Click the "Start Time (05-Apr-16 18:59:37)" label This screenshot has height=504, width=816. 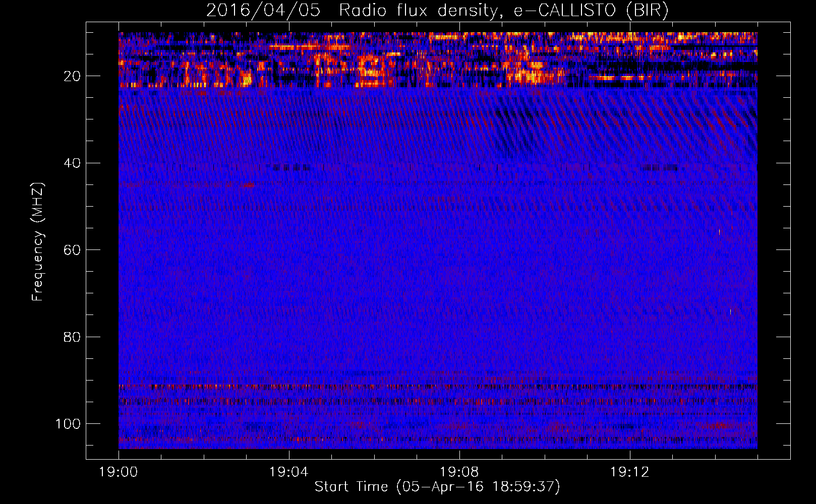[x=437, y=486]
